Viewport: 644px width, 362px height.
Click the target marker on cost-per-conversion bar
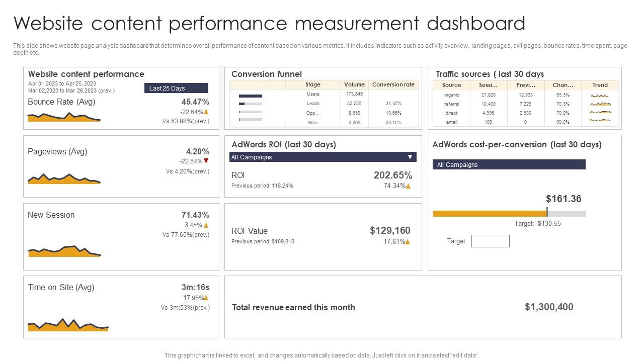[x=548, y=213]
